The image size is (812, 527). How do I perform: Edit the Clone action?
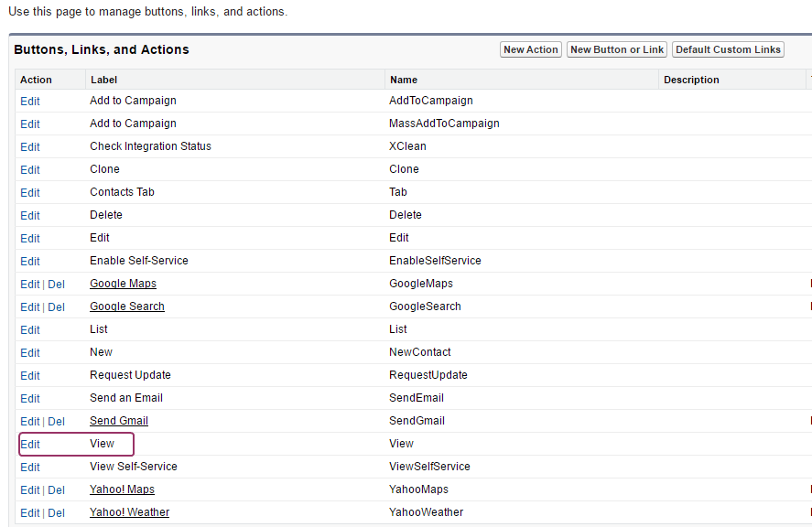tap(30, 170)
